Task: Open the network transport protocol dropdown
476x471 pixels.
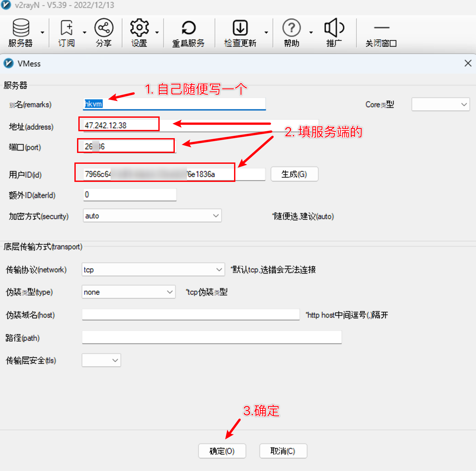Action: 153,270
